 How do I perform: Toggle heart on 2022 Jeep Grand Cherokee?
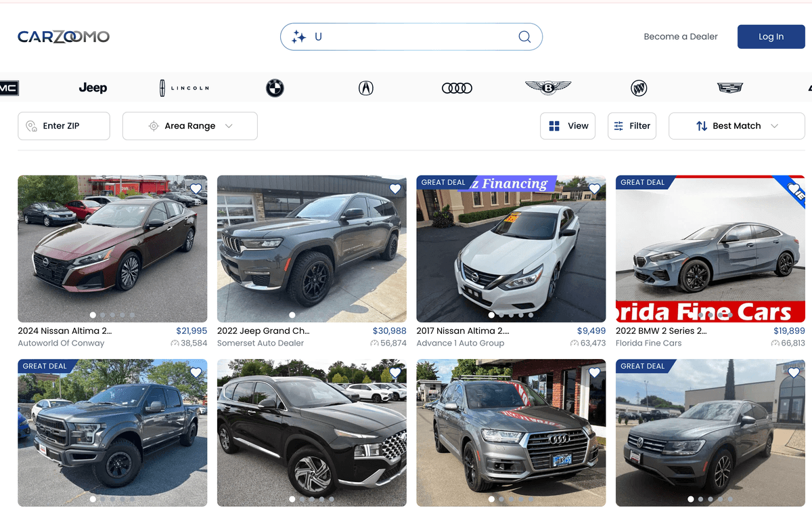(395, 189)
